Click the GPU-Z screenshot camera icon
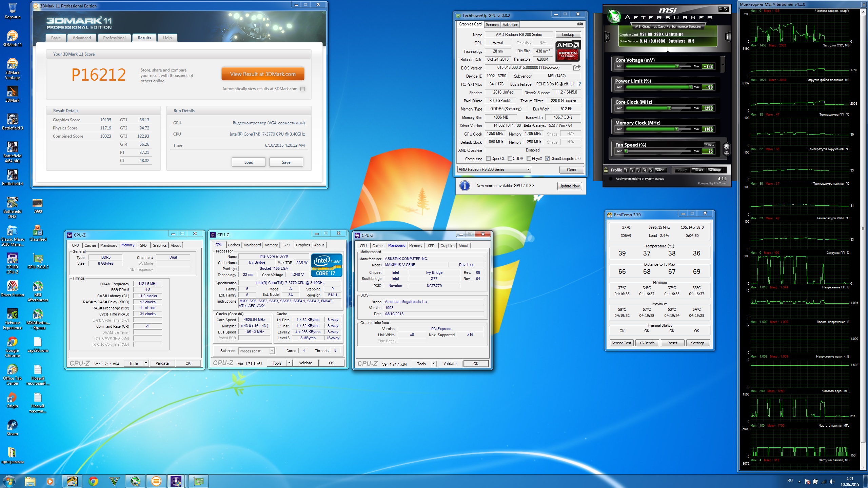The image size is (868, 488). (x=580, y=24)
